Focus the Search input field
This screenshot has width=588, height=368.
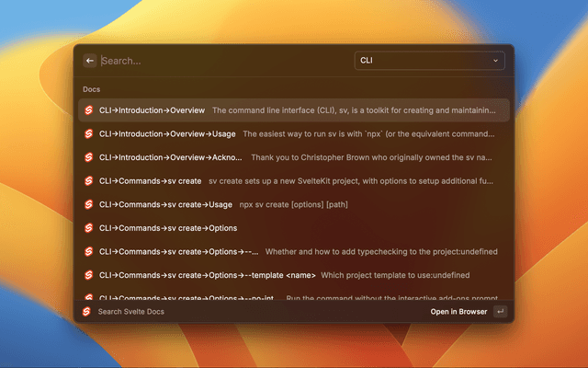(220, 61)
